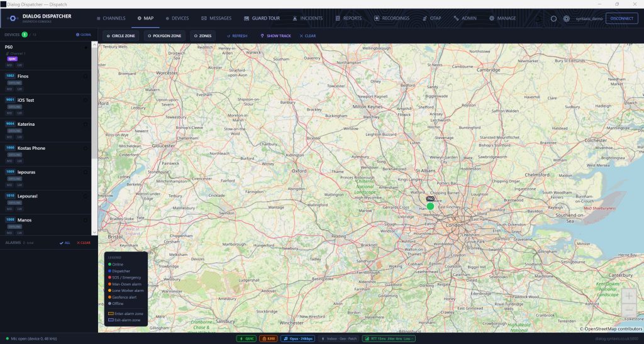Click the 1010 ID badge for Lepouras!
This screenshot has height=344, width=644.
(10, 196)
